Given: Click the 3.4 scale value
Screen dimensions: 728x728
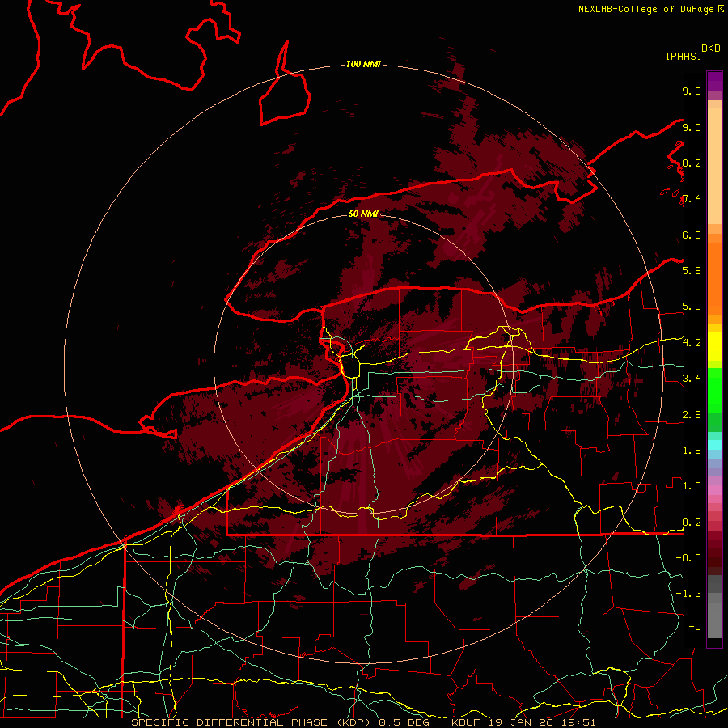Looking at the screenshot, I should click(692, 379).
